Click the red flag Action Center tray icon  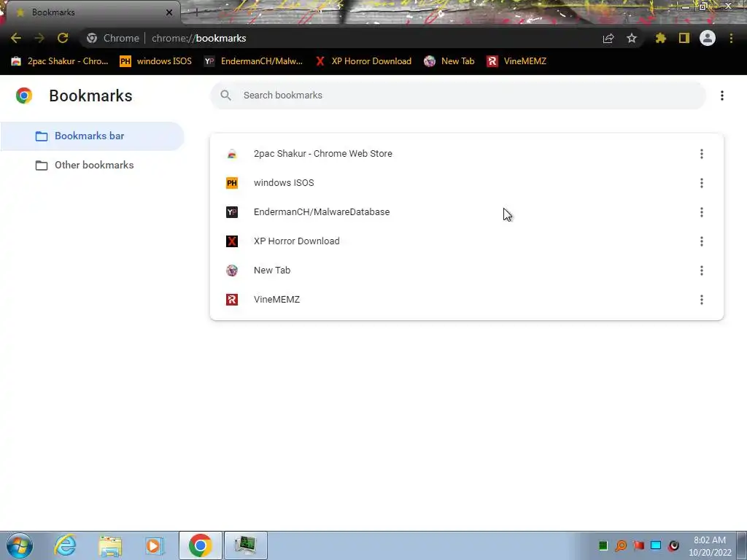[638, 545]
